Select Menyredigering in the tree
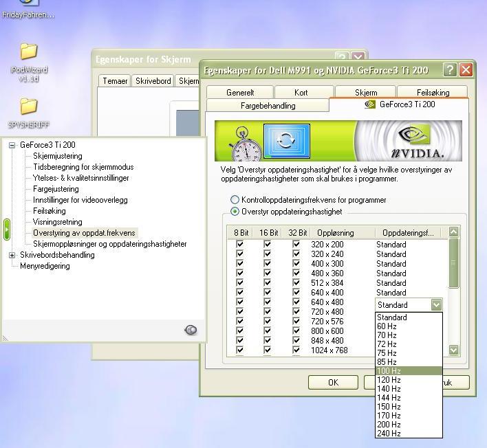The image size is (487, 448). click(x=45, y=266)
